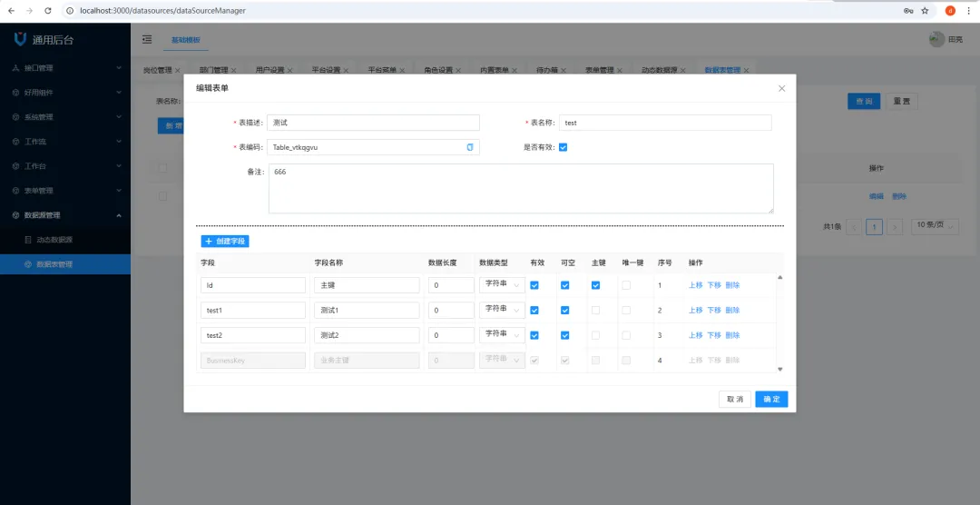Viewport: 980px width, 505px height.
Task: Open the browser three-dot menu
Action: click(x=968, y=11)
